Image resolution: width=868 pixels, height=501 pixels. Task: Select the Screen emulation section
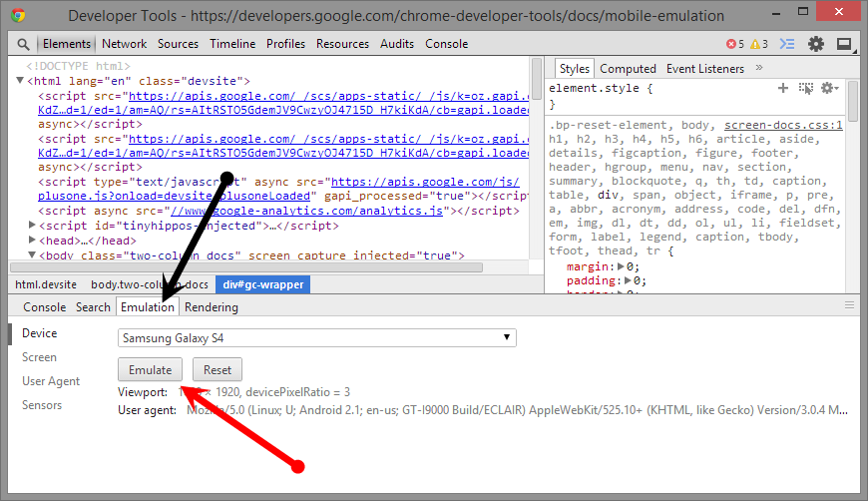coord(39,357)
